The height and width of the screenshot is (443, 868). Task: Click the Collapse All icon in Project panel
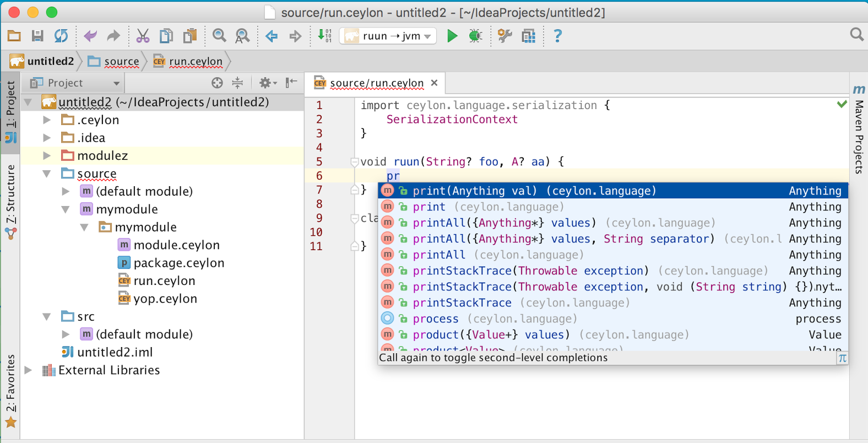coord(237,83)
